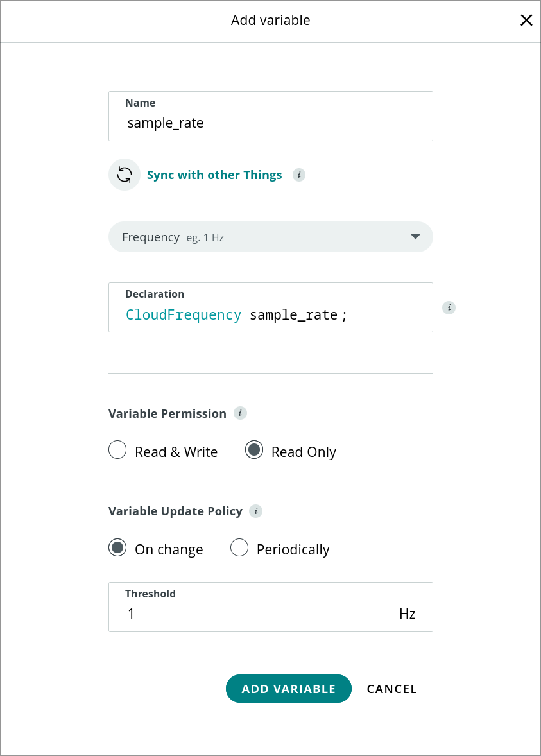Click the sync circular arrows icon
This screenshot has height=756, width=541.
[x=125, y=174]
